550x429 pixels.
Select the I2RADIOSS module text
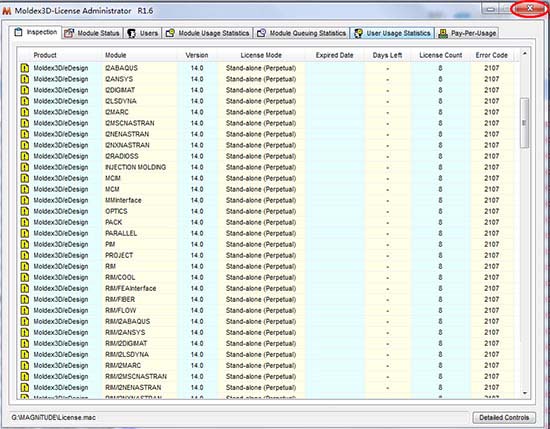(x=122, y=156)
